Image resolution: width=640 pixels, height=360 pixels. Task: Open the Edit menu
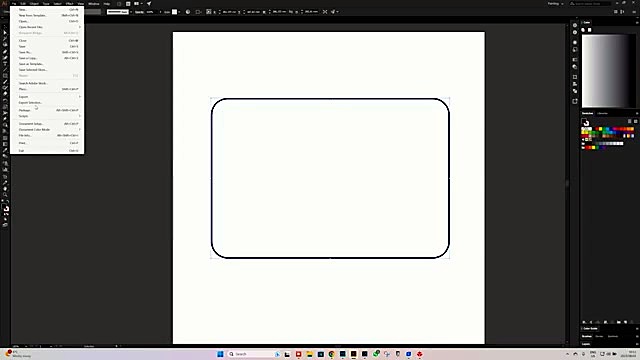[x=23, y=4]
